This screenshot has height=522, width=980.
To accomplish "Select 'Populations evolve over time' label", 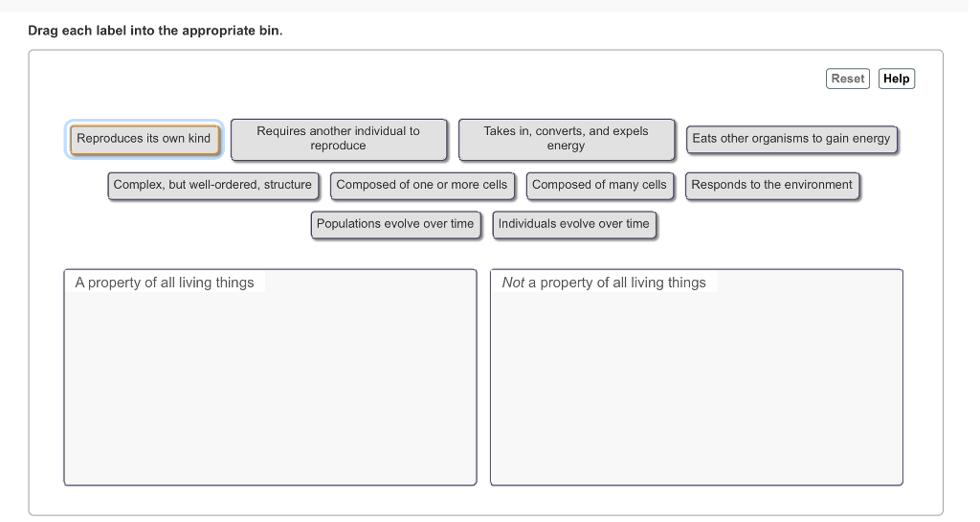I will [395, 224].
